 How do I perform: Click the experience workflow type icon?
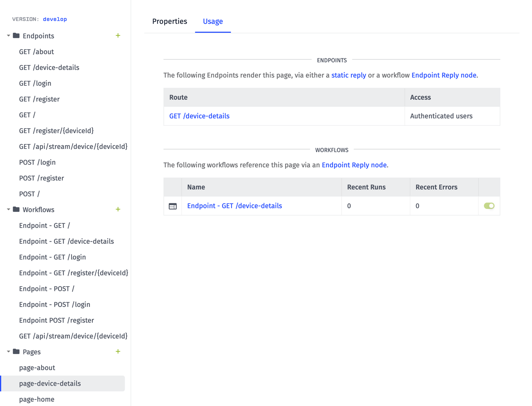[173, 206]
